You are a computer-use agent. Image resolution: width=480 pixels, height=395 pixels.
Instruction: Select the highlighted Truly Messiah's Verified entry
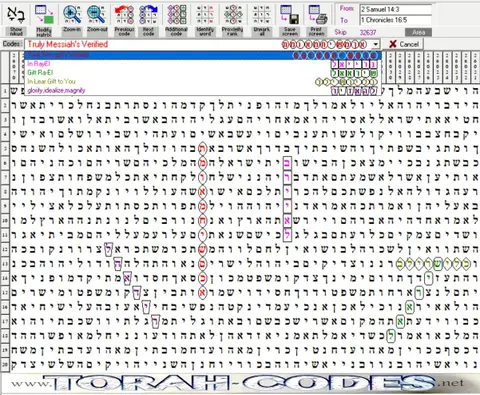203,55
